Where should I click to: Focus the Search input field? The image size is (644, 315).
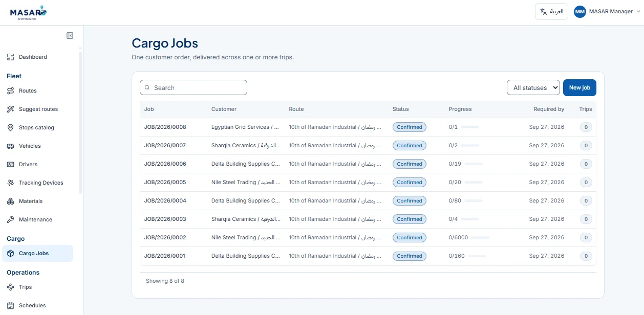[x=194, y=88]
